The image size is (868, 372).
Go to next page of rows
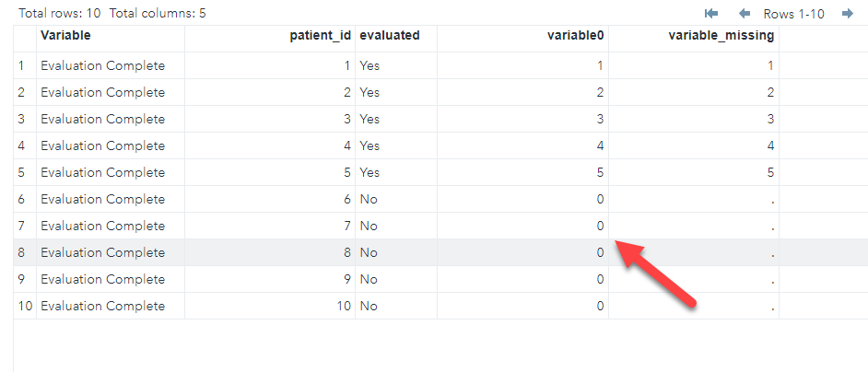[848, 14]
